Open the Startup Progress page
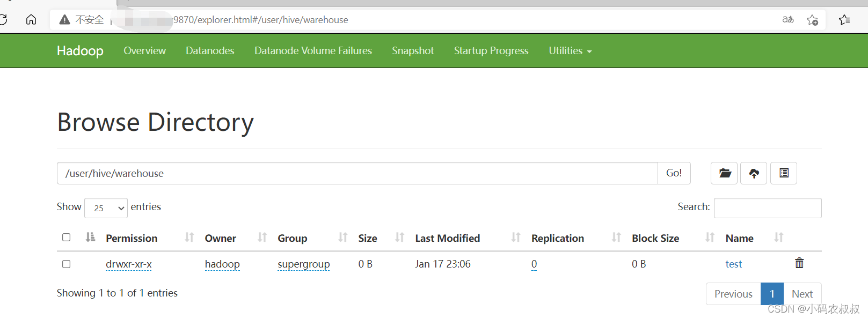Screen dimensions: 868x319 (x=491, y=50)
